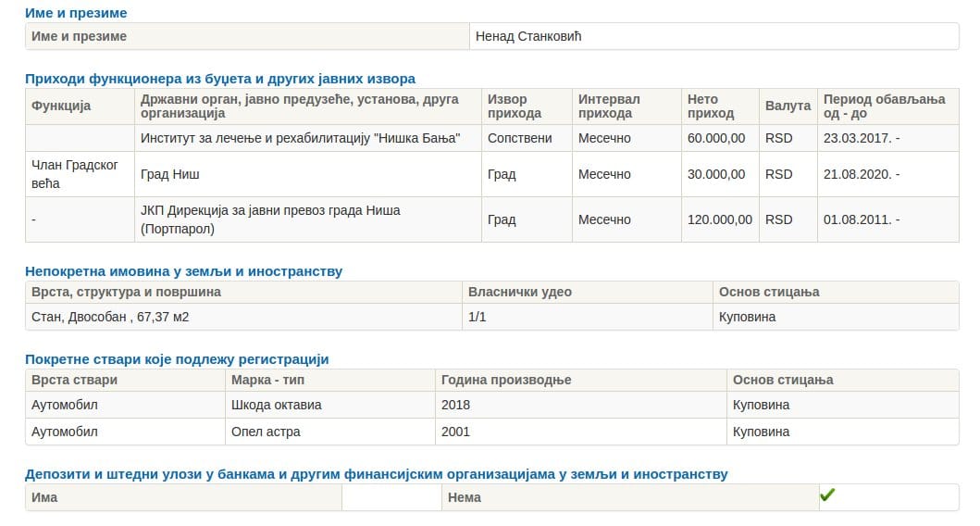Viewport: 980px width, 526px height.
Task: Click the Власнички удео column header
Action: 519,292
